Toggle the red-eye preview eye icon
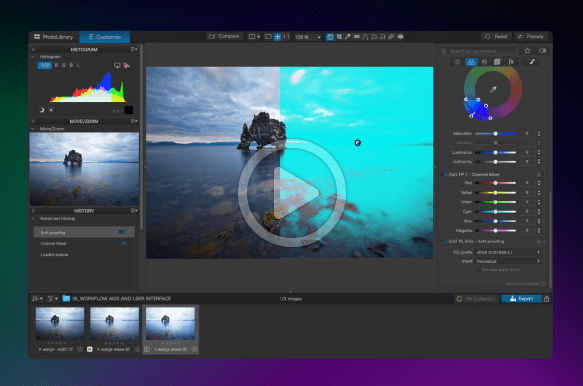Viewport: 583px width, 386px height. (x=400, y=36)
